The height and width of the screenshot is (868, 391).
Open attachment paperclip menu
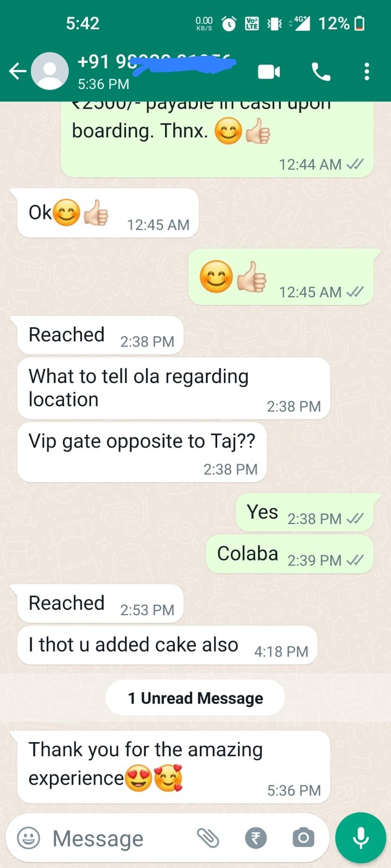coord(208,838)
